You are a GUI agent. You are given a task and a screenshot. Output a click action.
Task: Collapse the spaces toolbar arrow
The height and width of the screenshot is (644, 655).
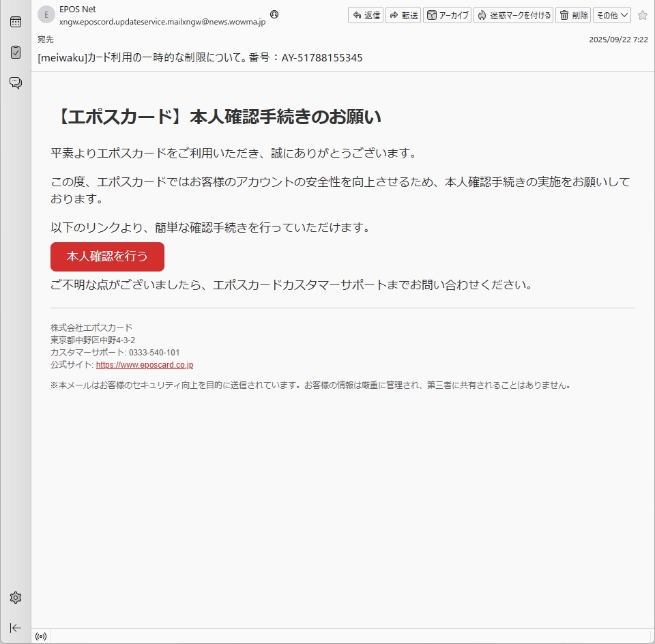tap(15, 628)
